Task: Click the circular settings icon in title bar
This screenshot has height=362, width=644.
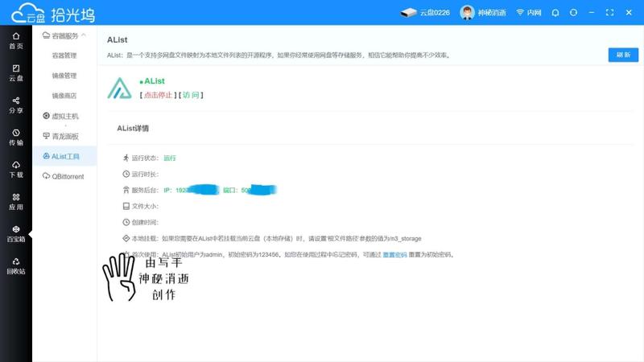Action: point(573,13)
